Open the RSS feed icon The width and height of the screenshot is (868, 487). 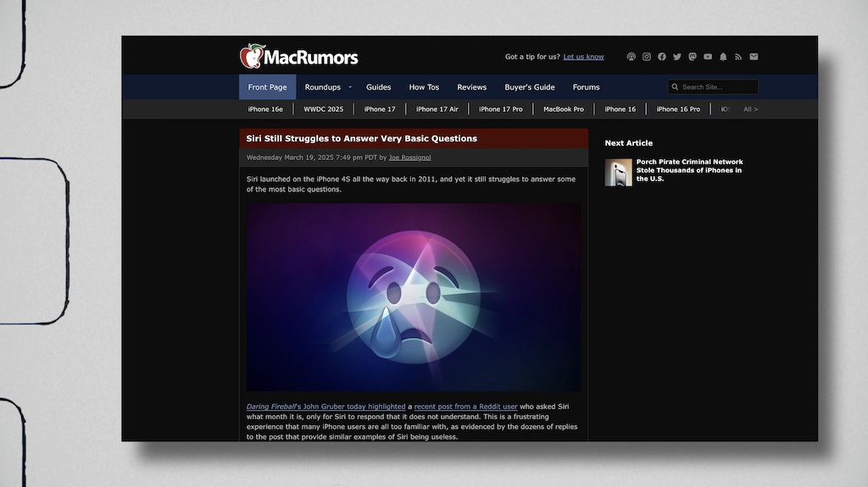click(738, 57)
